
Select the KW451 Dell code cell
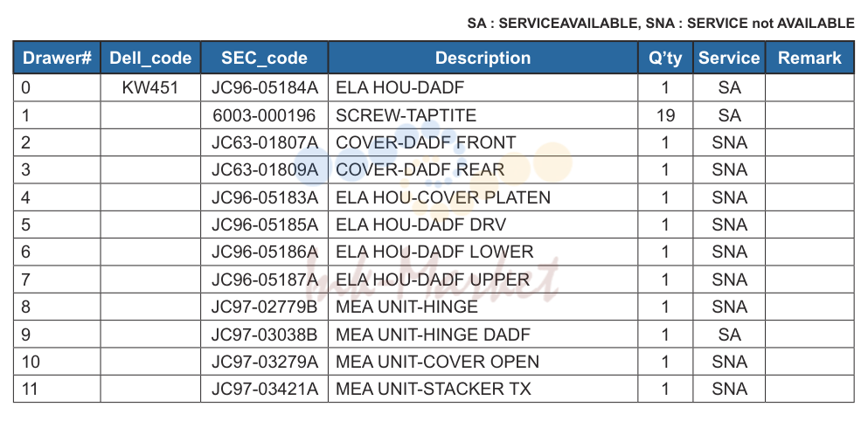(150, 88)
